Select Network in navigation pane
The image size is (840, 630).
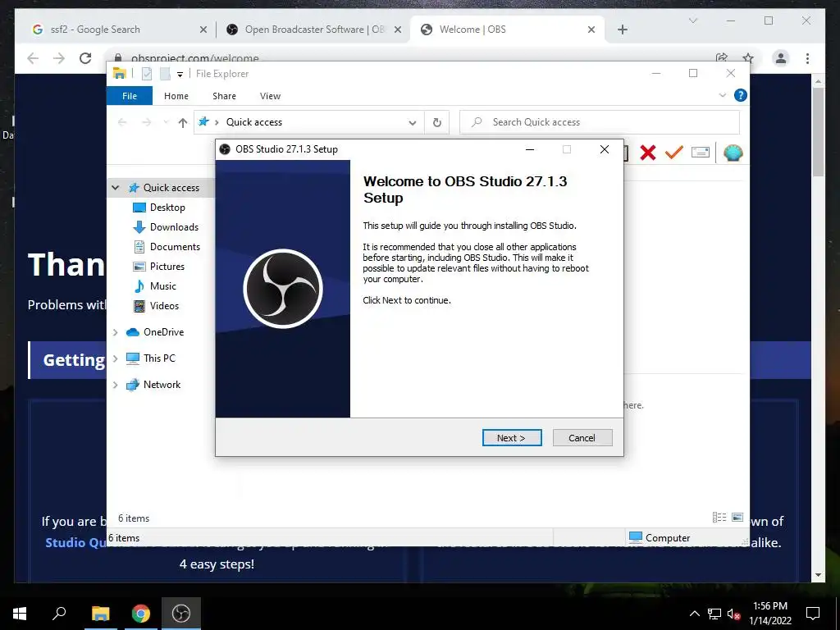162,385
